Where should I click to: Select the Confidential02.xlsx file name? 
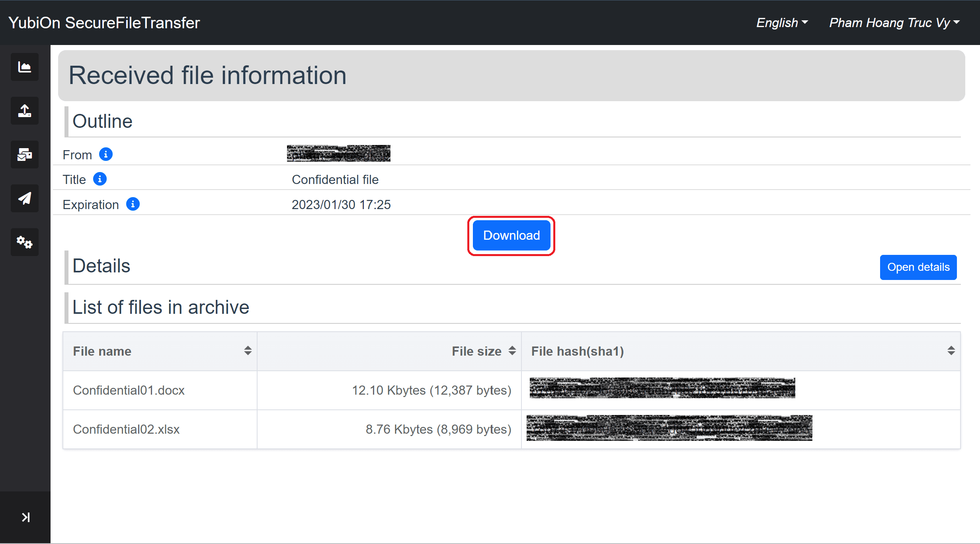pos(126,429)
